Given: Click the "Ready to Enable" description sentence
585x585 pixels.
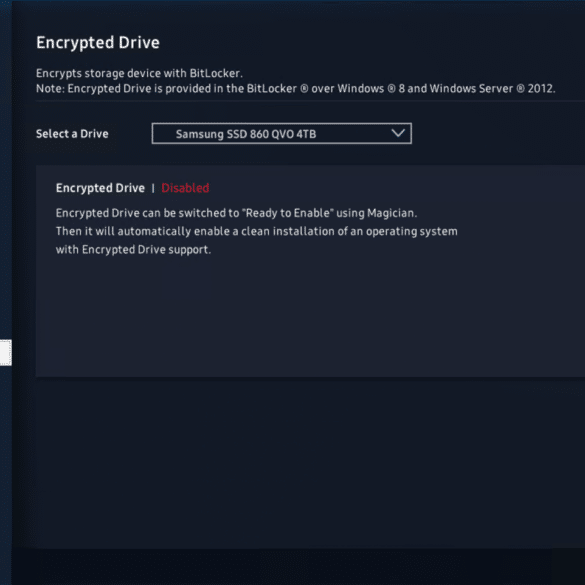Looking at the screenshot, I should click(236, 213).
